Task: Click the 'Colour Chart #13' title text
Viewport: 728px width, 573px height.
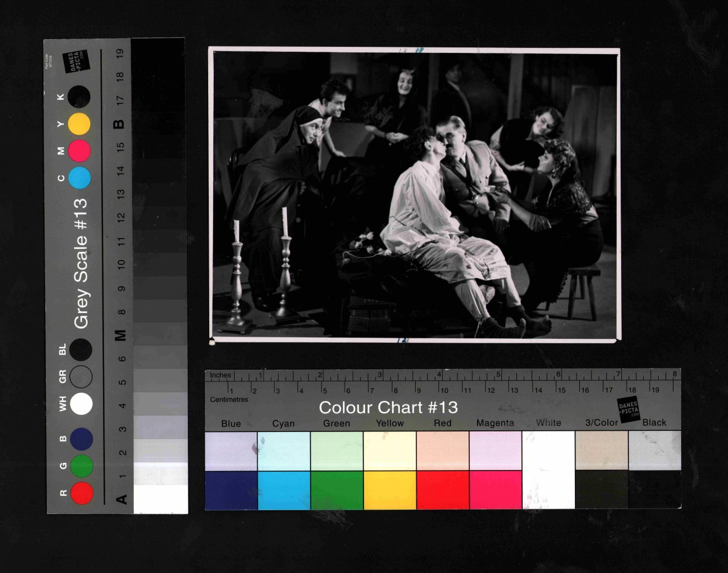Action: coord(388,408)
